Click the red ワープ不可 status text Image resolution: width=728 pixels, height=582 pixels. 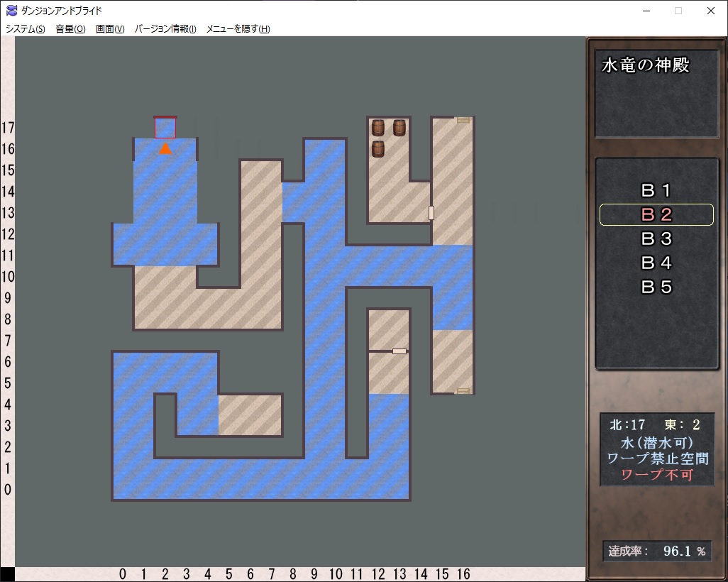click(657, 475)
